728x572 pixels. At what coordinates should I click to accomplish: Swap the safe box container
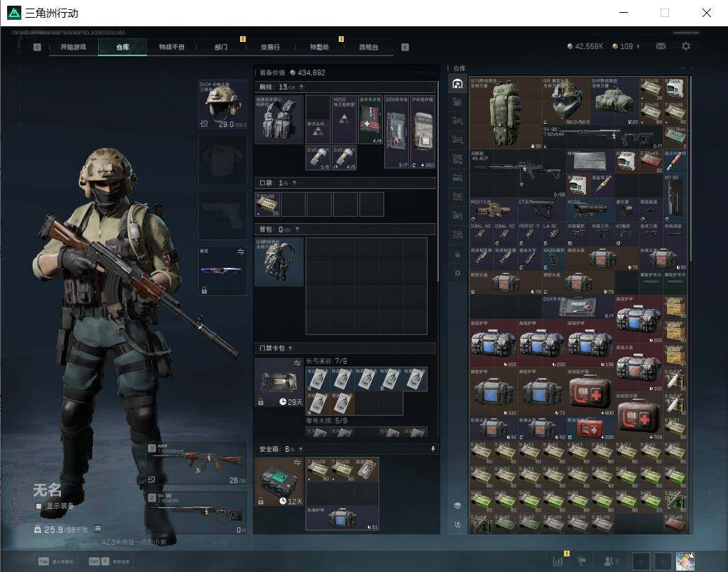(297, 463)
